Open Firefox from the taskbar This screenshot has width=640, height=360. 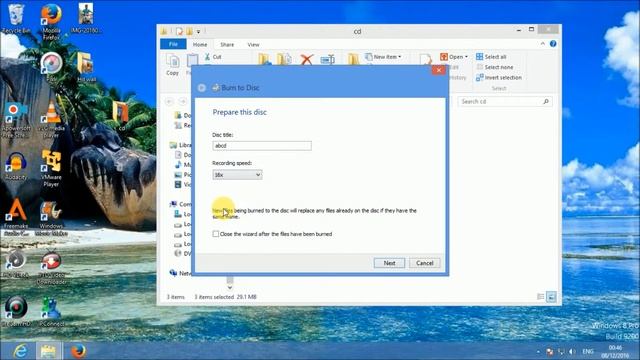(78, 351)
